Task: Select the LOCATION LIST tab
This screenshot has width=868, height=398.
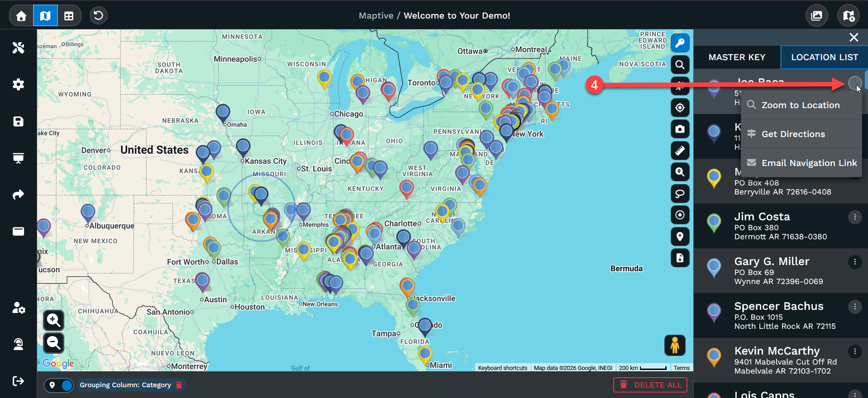Action: 824,57
